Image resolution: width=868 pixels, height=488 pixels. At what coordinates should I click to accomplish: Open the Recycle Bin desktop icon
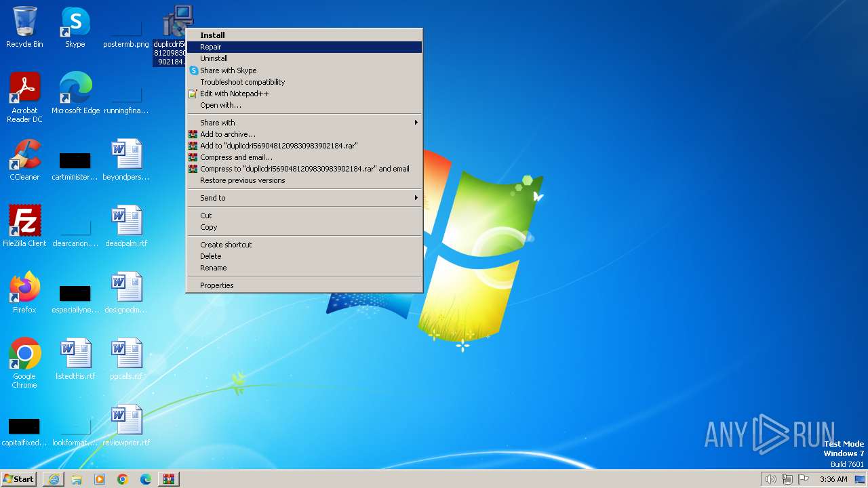24,27
